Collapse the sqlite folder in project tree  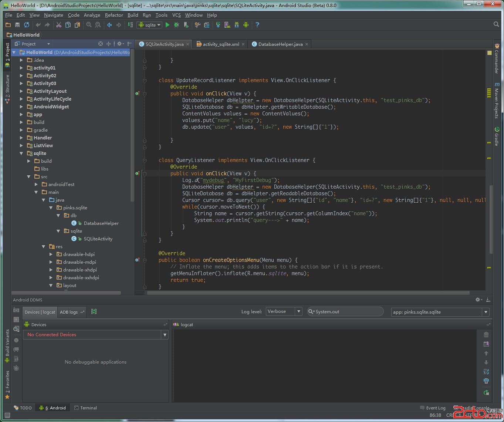click(x=21, y=153)
